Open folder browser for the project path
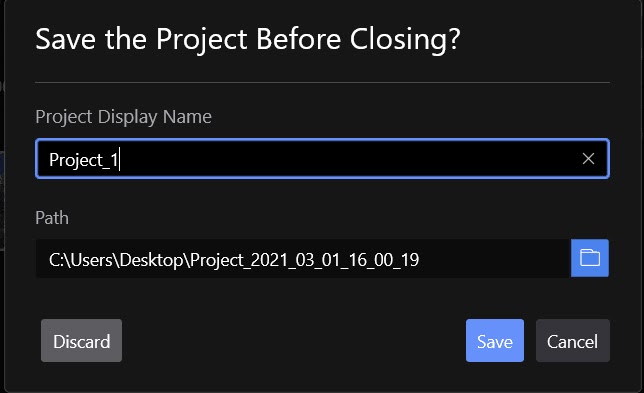Image resolution: width=644 pixels, height=393 pixels. (590, 258)
